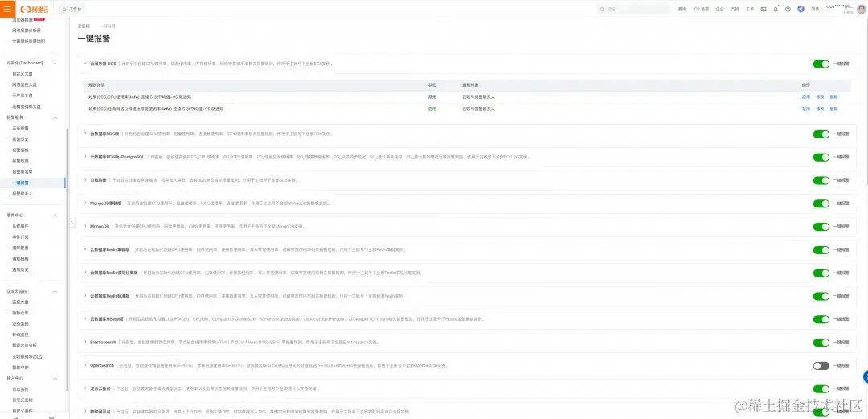The image size is (868, 419).
Task: Open ICP 备案 in the top navigation
Action: (x=701, y=10)
